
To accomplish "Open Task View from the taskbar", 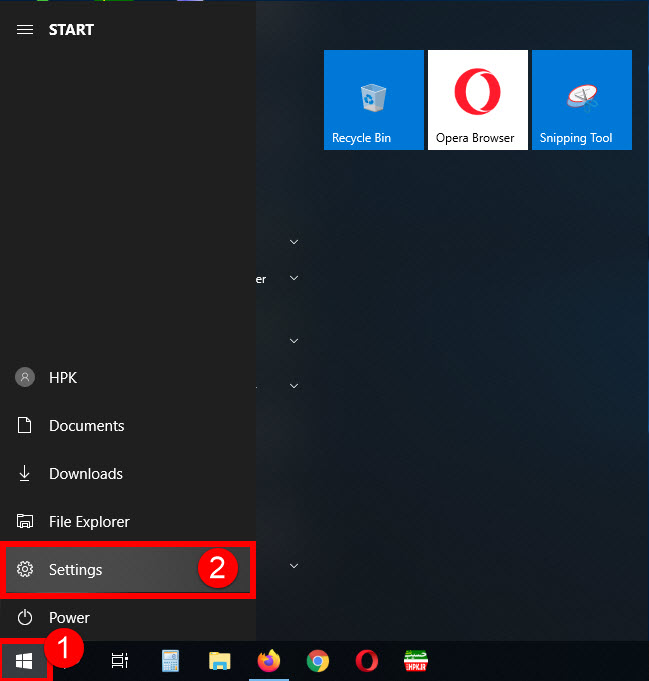I will click(120, 661).
